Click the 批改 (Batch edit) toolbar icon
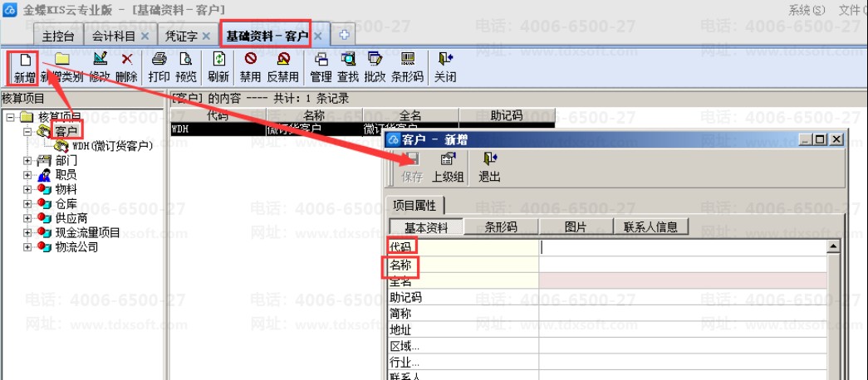 click(375, 59)
